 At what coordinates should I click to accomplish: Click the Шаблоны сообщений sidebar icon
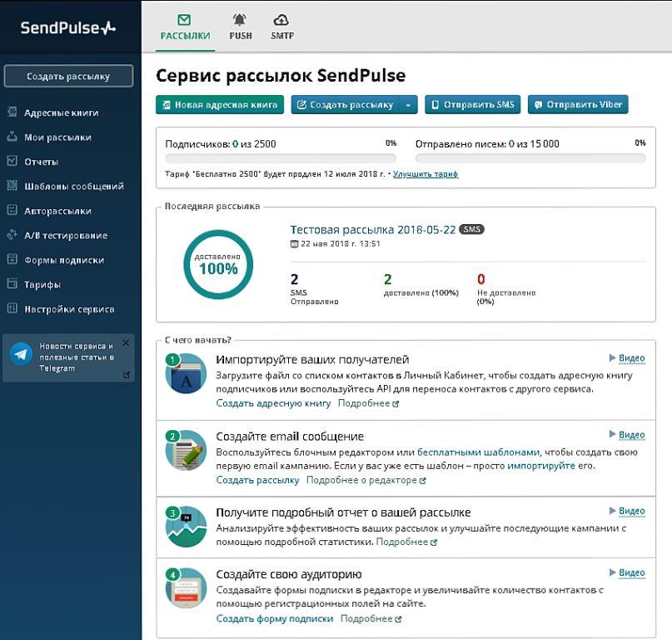point(12,185)
